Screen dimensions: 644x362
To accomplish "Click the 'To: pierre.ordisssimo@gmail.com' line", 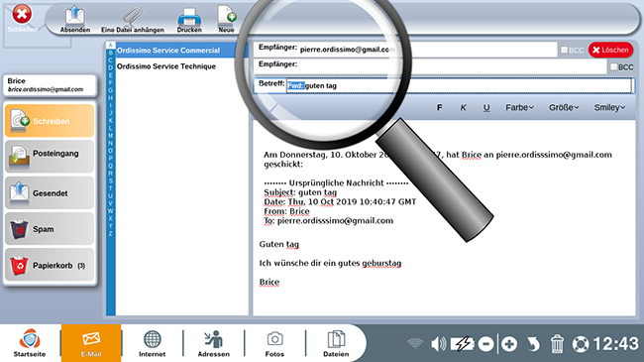I will pos(329,221).
